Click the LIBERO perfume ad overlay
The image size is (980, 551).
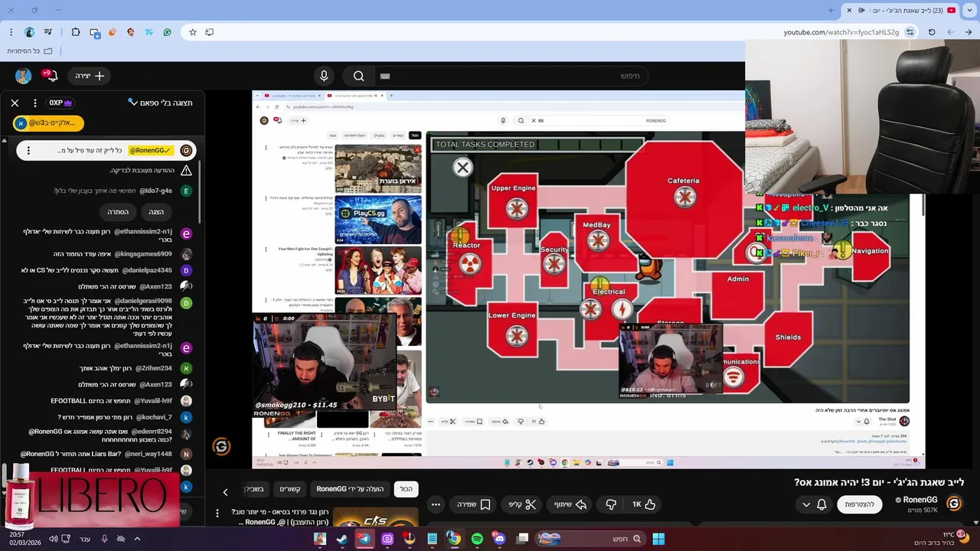point(90,497)
